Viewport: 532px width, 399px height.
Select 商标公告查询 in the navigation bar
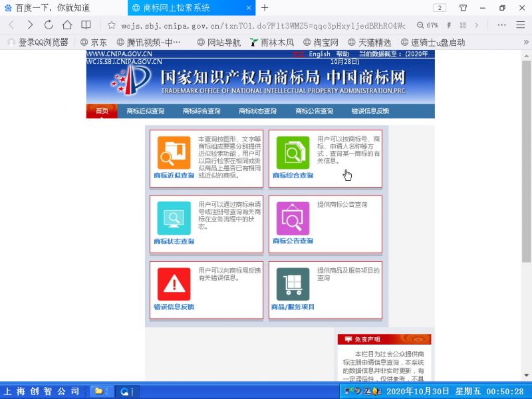click(314, 111)
